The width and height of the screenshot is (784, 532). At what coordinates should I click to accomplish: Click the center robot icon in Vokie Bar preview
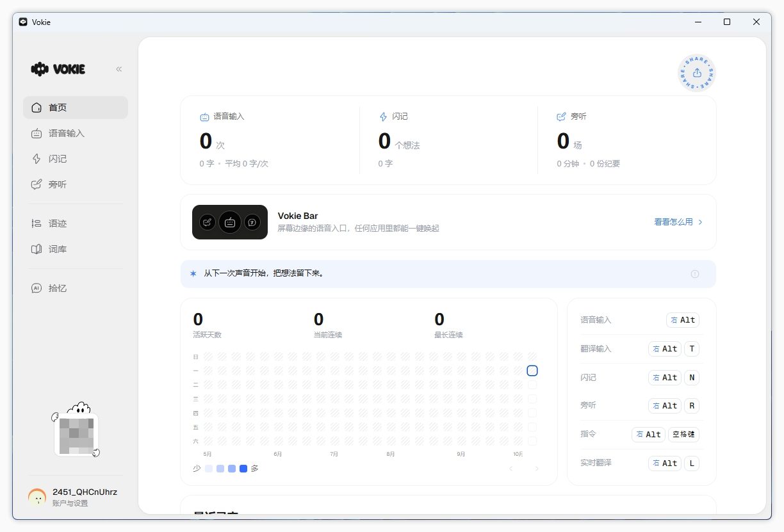[x=230, y=222]
